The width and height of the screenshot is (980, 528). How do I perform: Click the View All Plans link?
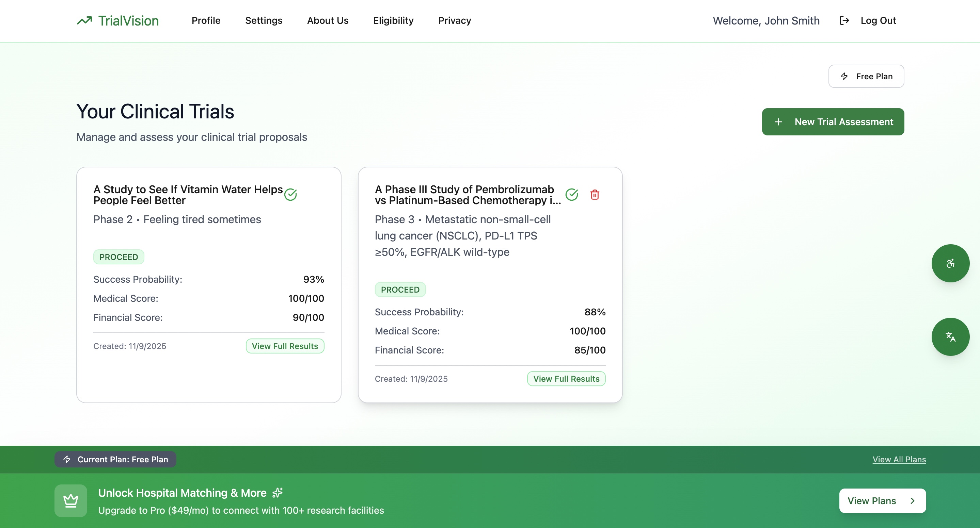(899, 459)
